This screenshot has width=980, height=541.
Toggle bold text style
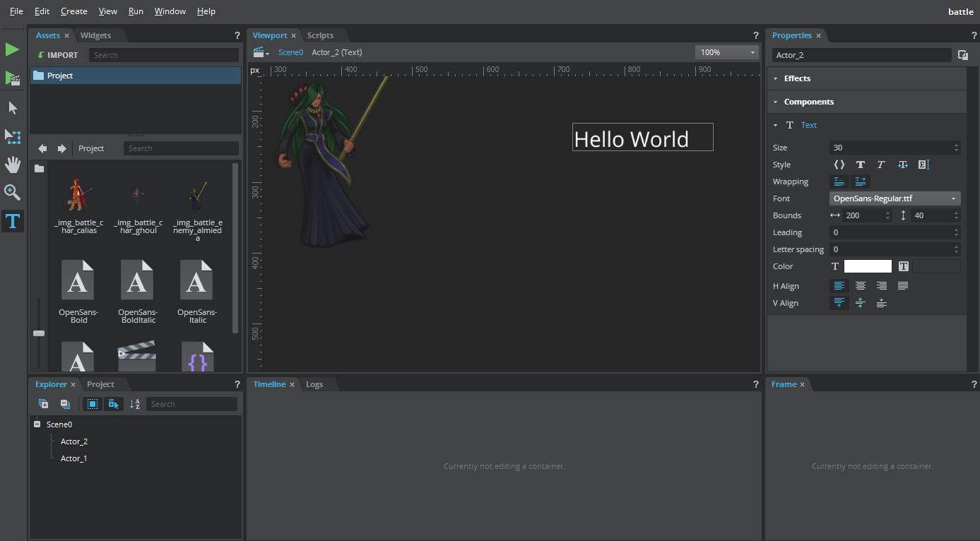pyautogui.click(x=860, y=165)
